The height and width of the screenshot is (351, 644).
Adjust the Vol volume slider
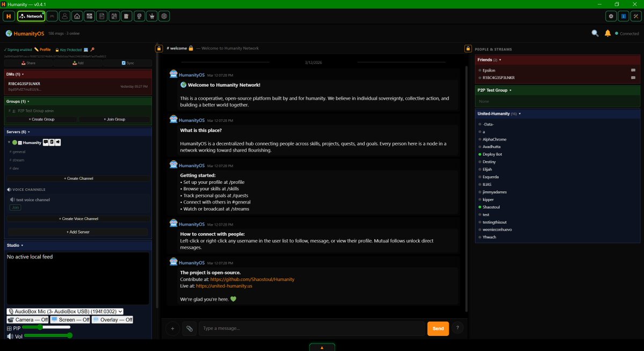[48, 336]
